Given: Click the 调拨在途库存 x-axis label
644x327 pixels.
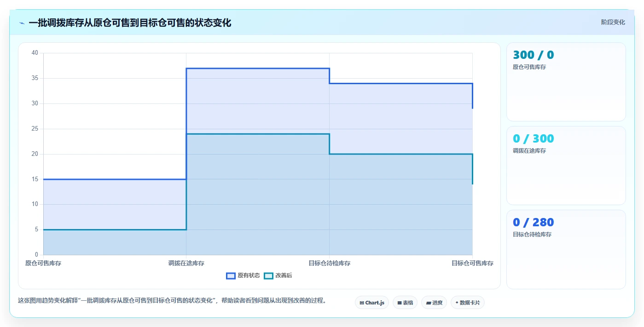Looking at the screenshot, I should point(186,264).
